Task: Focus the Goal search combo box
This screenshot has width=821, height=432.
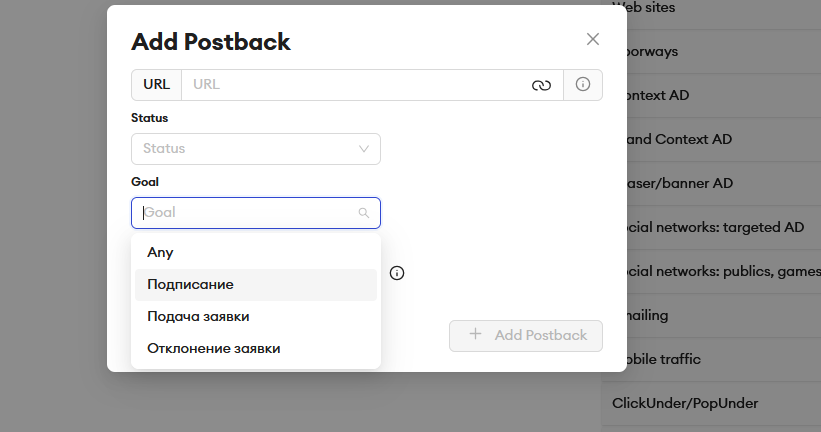Action: 256,213
